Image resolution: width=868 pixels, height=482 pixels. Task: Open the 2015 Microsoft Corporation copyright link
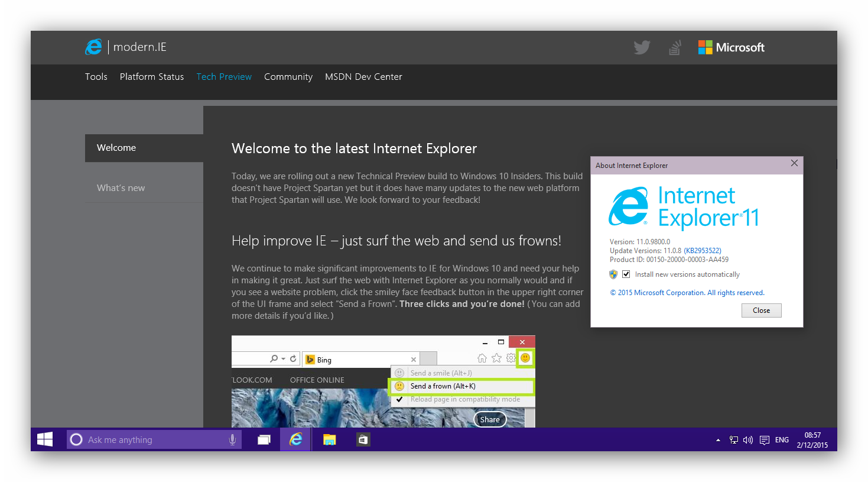point(687,293)
